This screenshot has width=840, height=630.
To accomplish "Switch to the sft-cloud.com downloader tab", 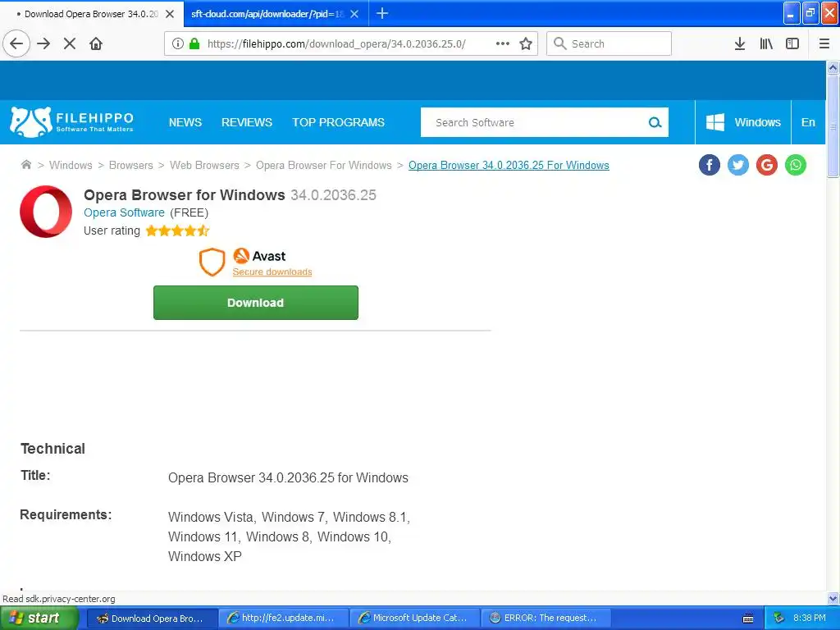I will pyautogui.click(x=267, y=14).
